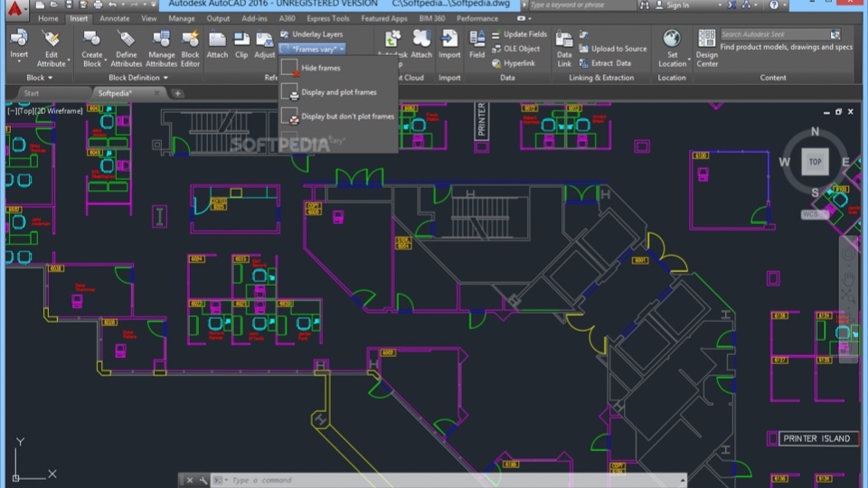Open the quick access toolbar customize dropdown

(x=154, y=5)
